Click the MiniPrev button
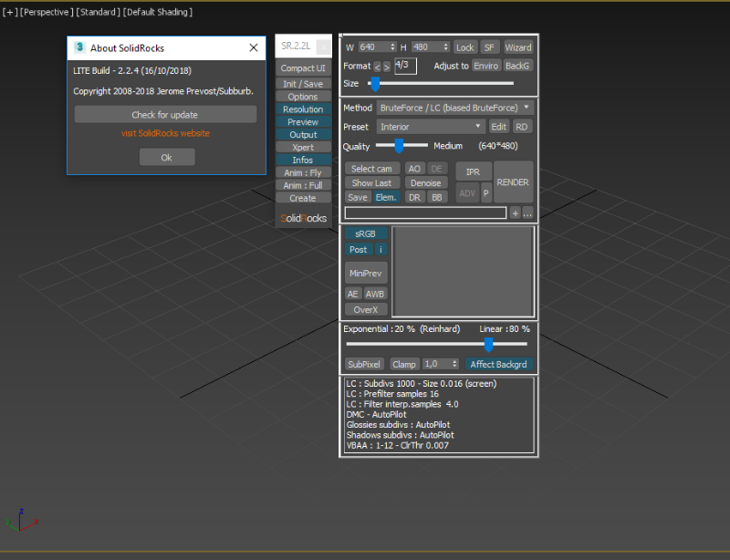730x560 pixels. [366, 274]
